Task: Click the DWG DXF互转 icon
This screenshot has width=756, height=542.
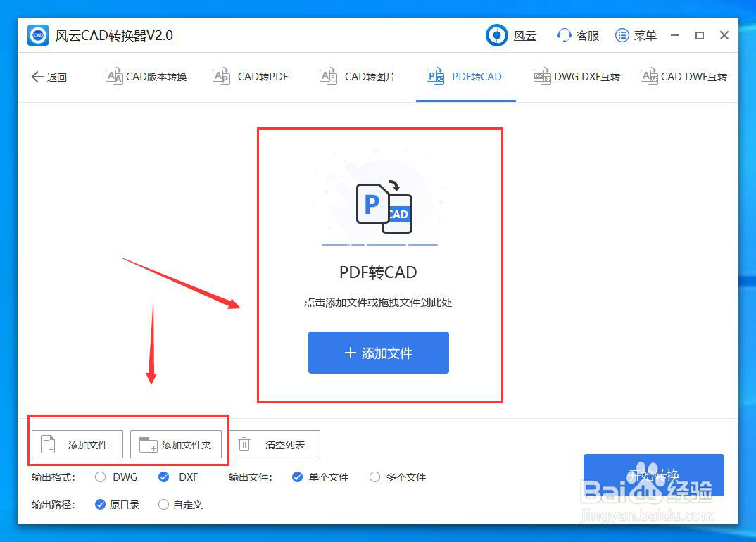Action: [x=541, y=76]
